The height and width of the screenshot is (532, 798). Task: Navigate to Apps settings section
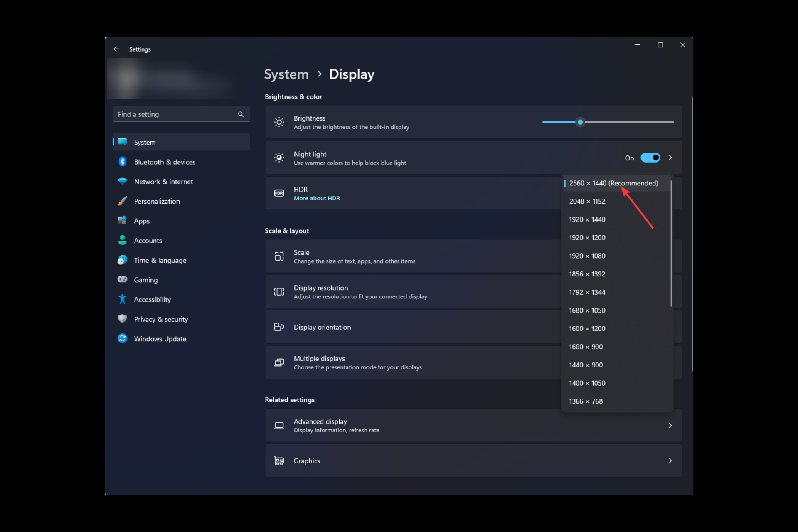(x=141, y=220)
